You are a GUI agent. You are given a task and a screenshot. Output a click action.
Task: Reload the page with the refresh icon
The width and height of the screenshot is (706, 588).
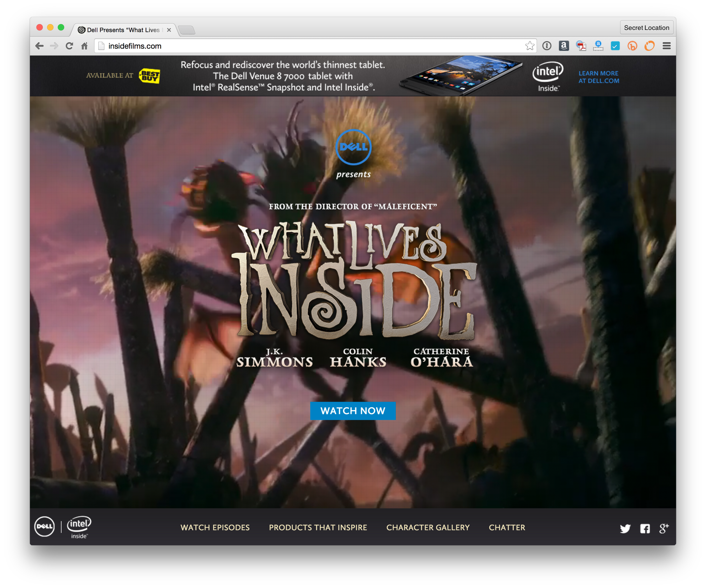point(69,46)
